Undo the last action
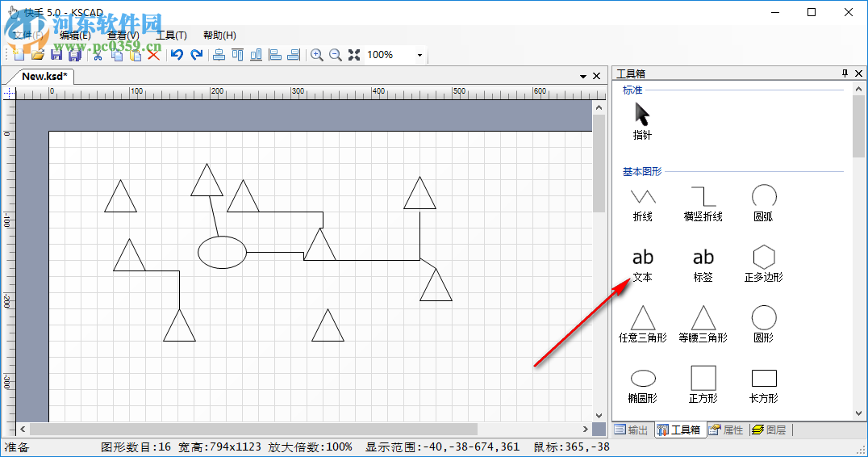Image resolution: width=868 pixels, height=457 pixels. point(177,54)
